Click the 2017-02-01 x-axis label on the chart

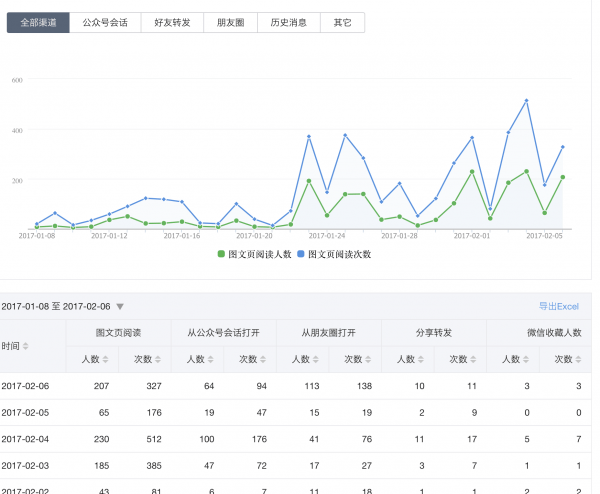click(472, 236)
